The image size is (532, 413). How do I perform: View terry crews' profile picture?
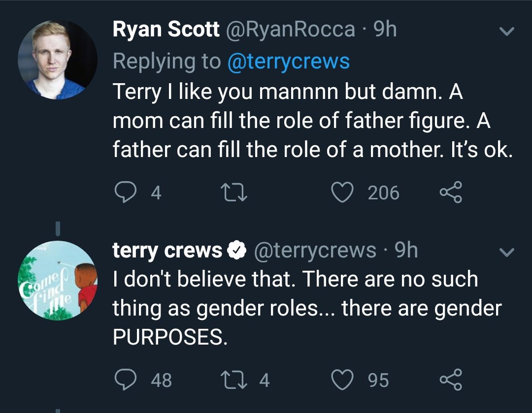click(x=58, y=281)
